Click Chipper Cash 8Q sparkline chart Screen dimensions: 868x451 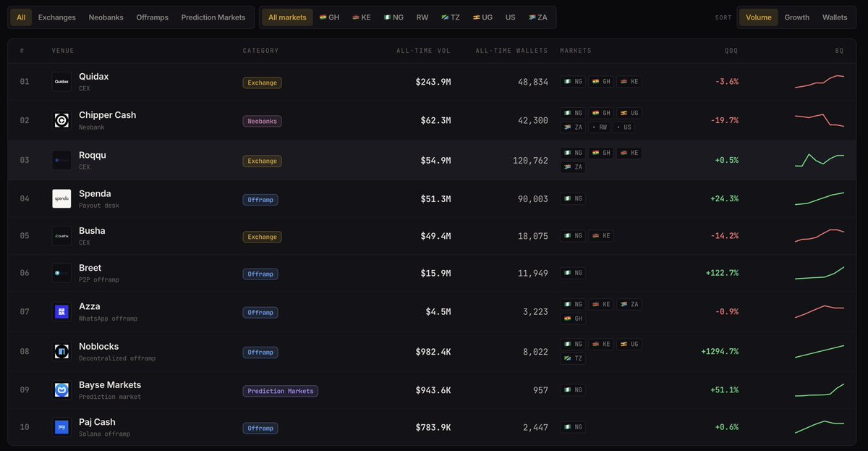tap(819, 119)
